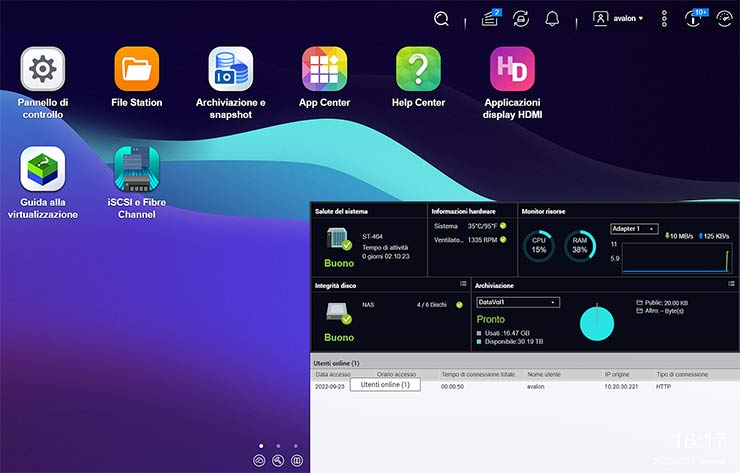Click the Tipo di connessione column header
Screen dimensions: 740x473
pyautogui.click(x=684, y=374)
